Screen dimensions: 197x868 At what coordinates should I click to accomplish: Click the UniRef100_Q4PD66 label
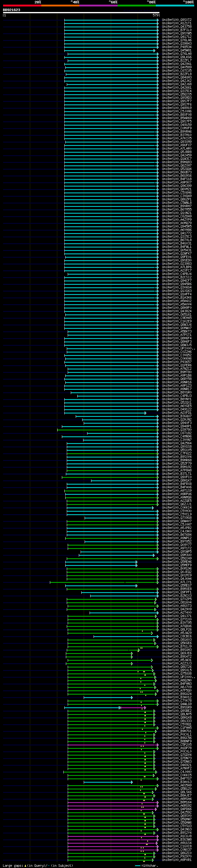[177, 809]
